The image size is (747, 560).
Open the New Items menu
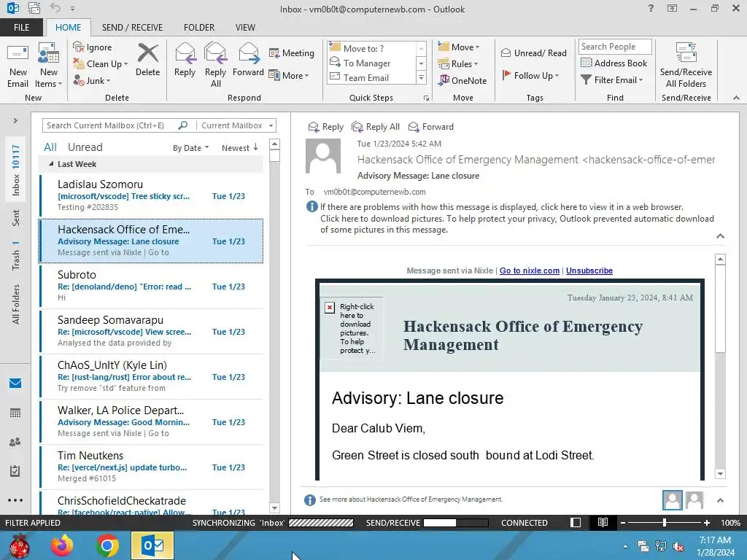click(x=49, y=66)
